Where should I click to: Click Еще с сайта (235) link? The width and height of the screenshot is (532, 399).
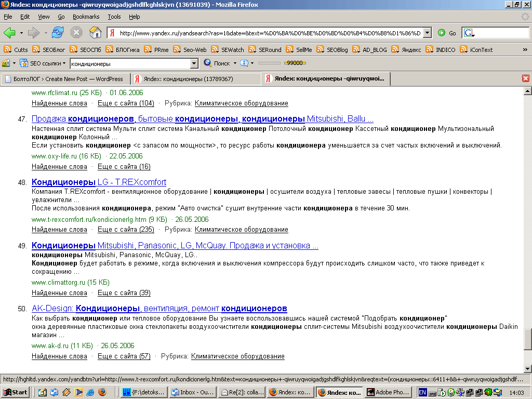(126, 229)
